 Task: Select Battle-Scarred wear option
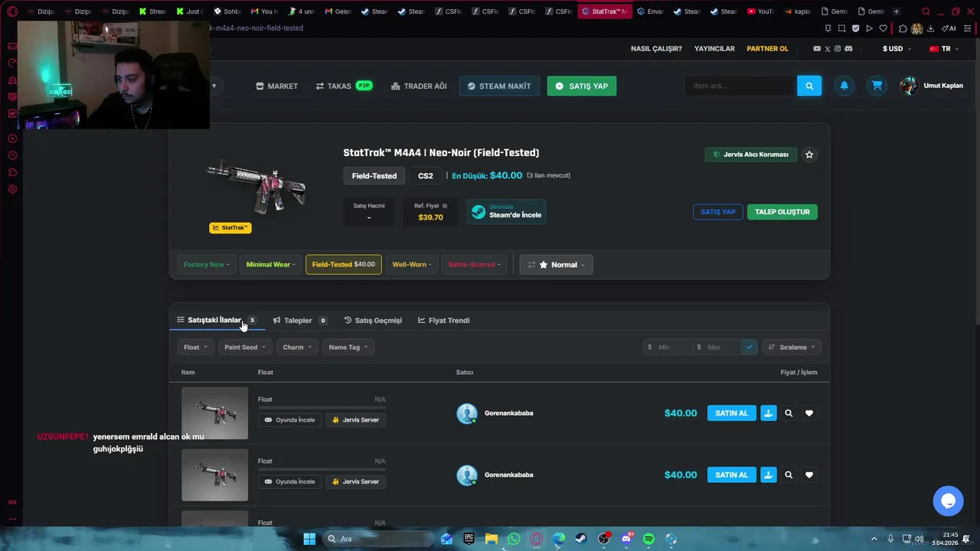[x=474, y=265]
